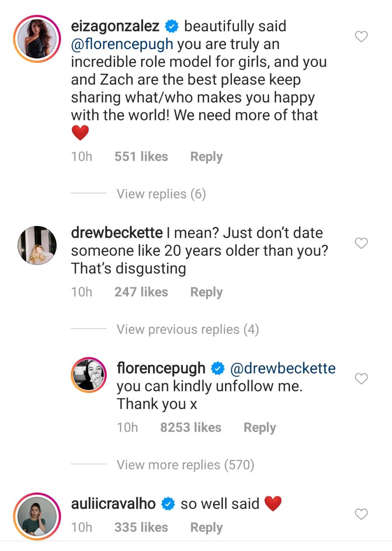
Task: Show View previous replies (4)
Action: (188, 329)
